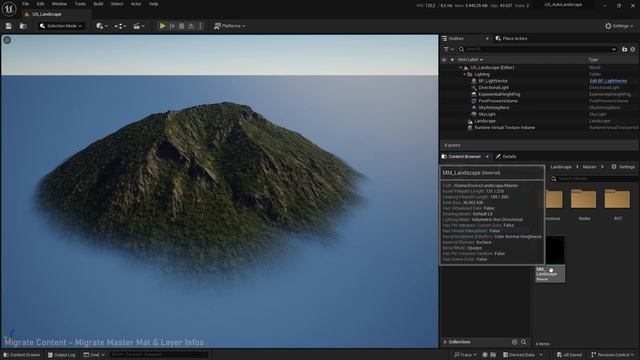Viewport: 640px width, 360px height.
Task: Click the Search Master field
Action: 594,179
